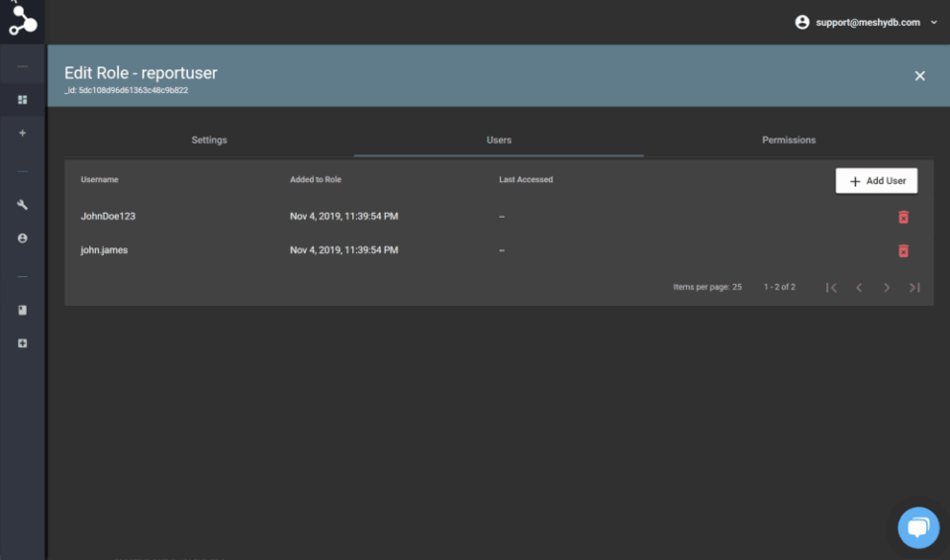Click john.james's Nov 4, 2019 date cell
The width and height of the screenshot is (950, 560).
pos(343,250)
